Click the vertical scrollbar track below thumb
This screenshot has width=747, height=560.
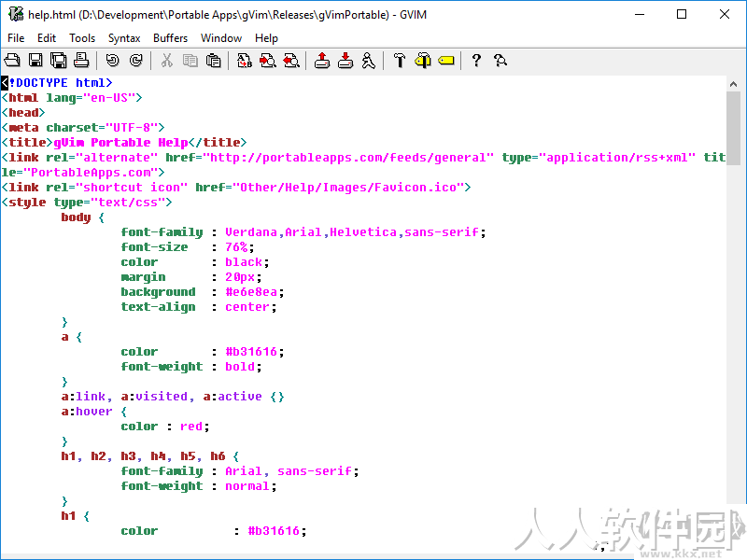pyautogui.click(x=733, y=333)
